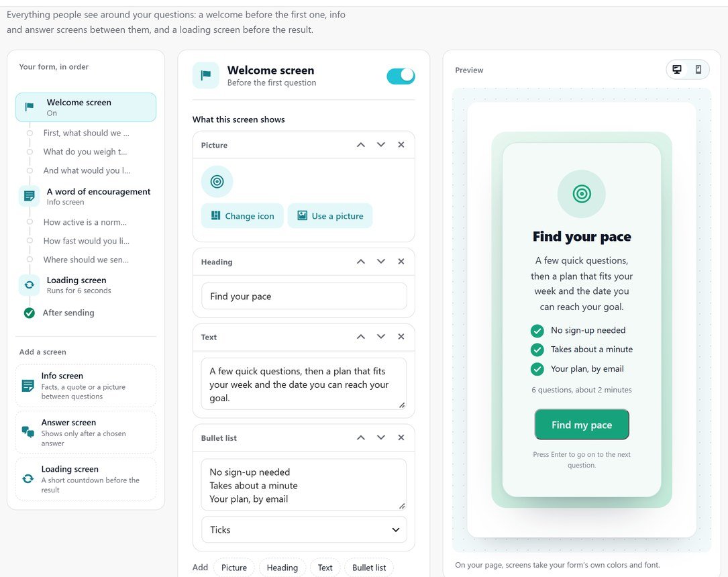
Task: Click Find my pace preview button
Action: click(582, 424)
